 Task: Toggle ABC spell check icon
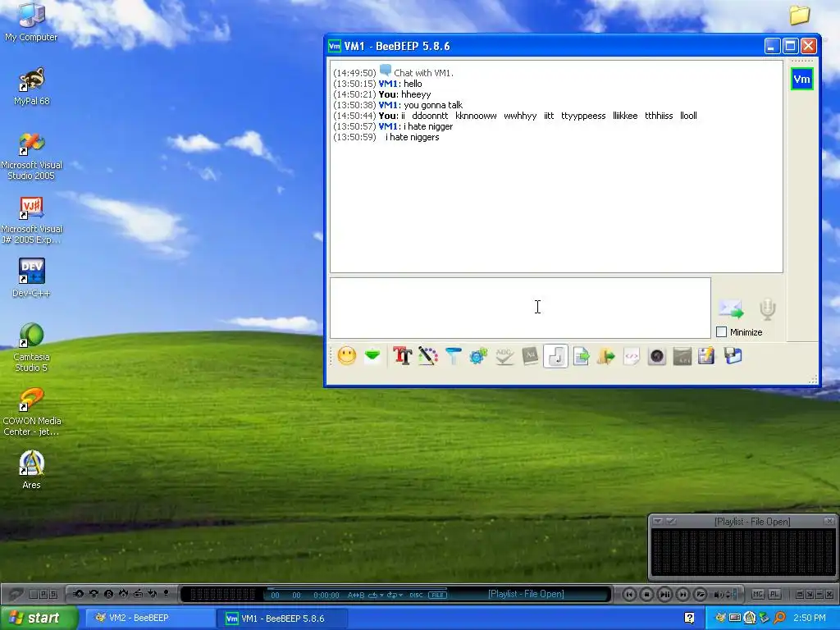504,356
